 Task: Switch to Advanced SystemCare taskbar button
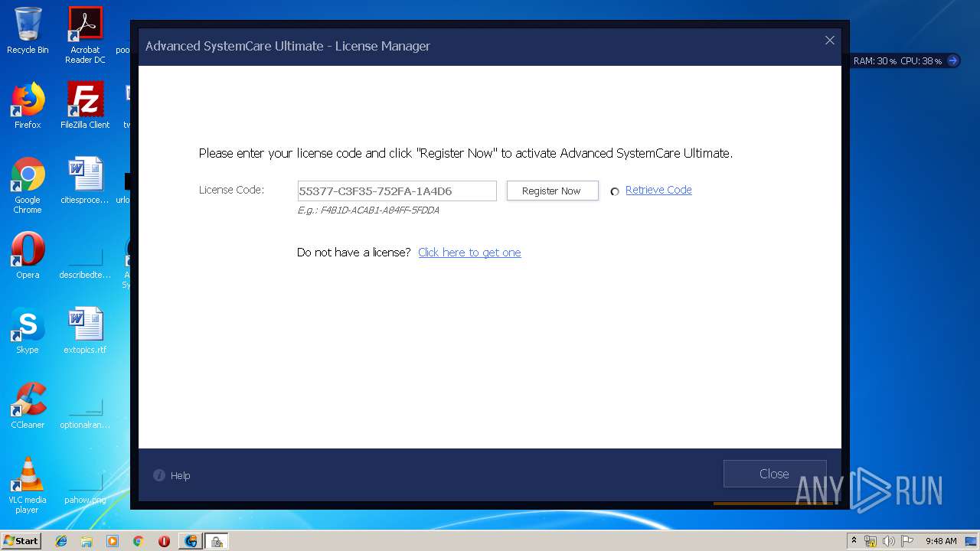point(191,541)
